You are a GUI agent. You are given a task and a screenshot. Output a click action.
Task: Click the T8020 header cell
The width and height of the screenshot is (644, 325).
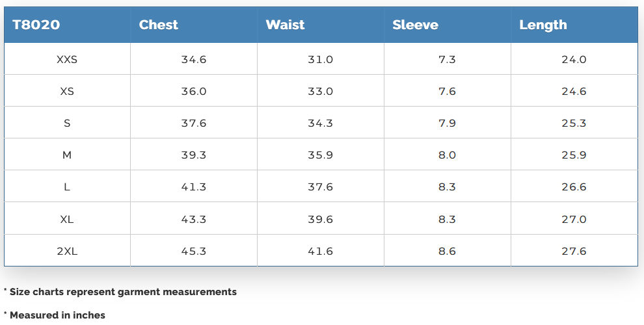[x=36, y=25]
